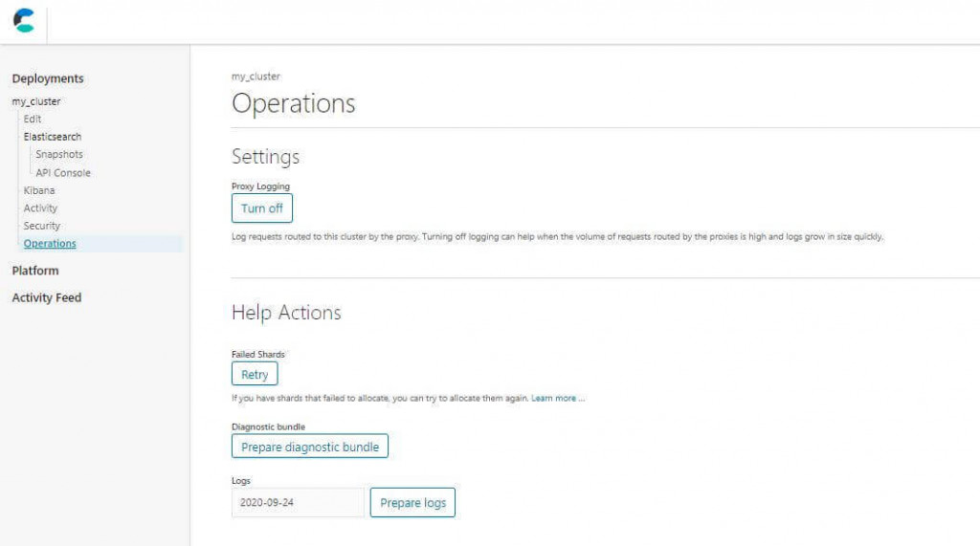Click the proxy logging description text
This screenshot has width=980, height=546.
click(x=558, y=237)
